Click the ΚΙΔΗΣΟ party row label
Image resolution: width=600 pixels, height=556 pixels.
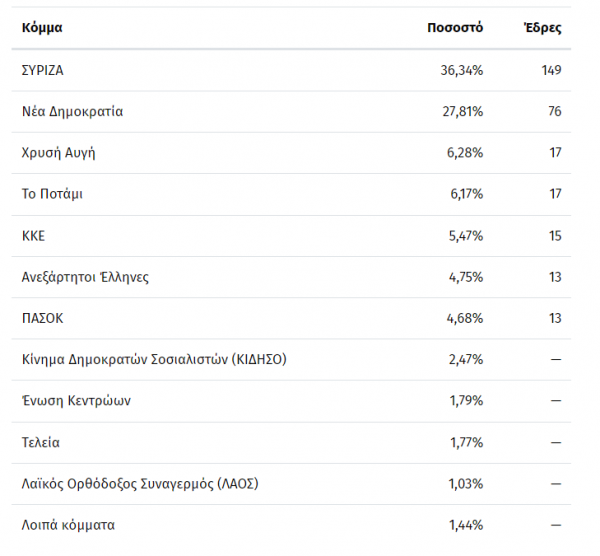[x=154, y=359]
